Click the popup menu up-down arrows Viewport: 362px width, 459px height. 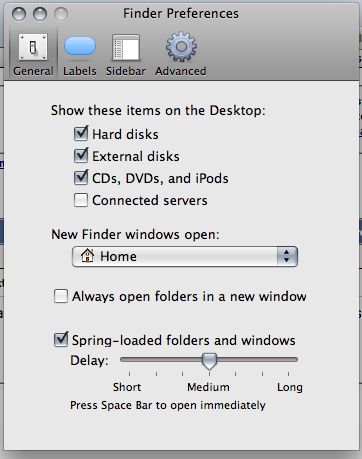click(287, 256)
